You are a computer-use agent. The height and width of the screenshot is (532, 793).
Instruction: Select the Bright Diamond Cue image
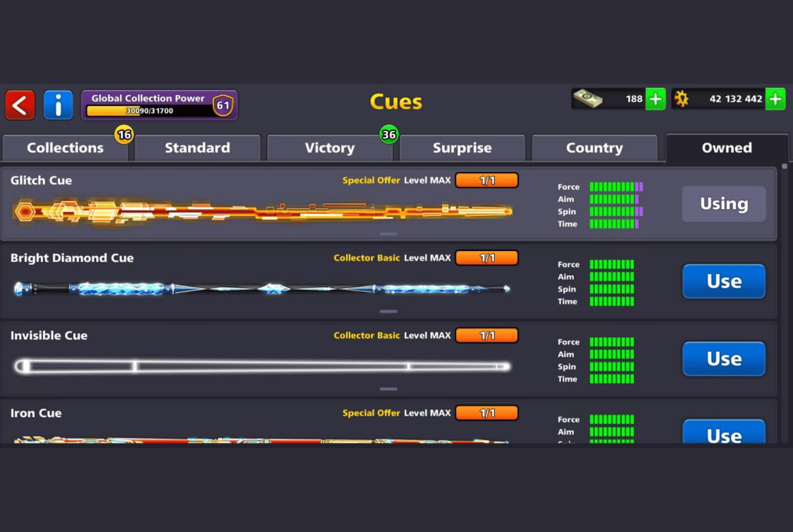tap(262, 289)
